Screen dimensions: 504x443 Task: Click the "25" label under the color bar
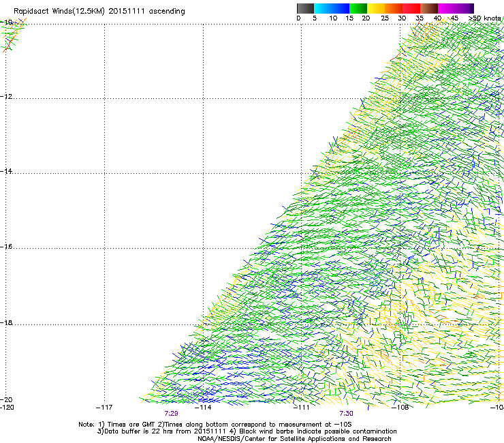[x=385, y=18]
